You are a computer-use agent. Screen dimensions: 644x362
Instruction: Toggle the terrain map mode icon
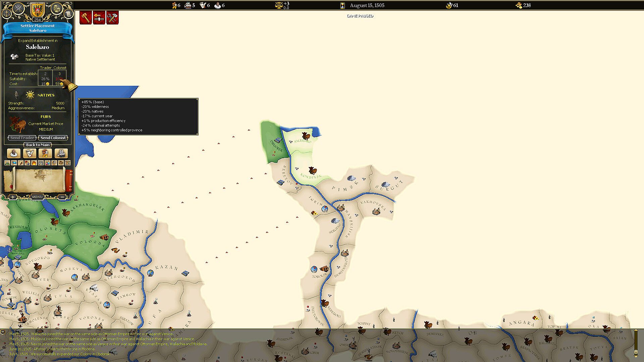pyautogui.click(x=7, y=163)
